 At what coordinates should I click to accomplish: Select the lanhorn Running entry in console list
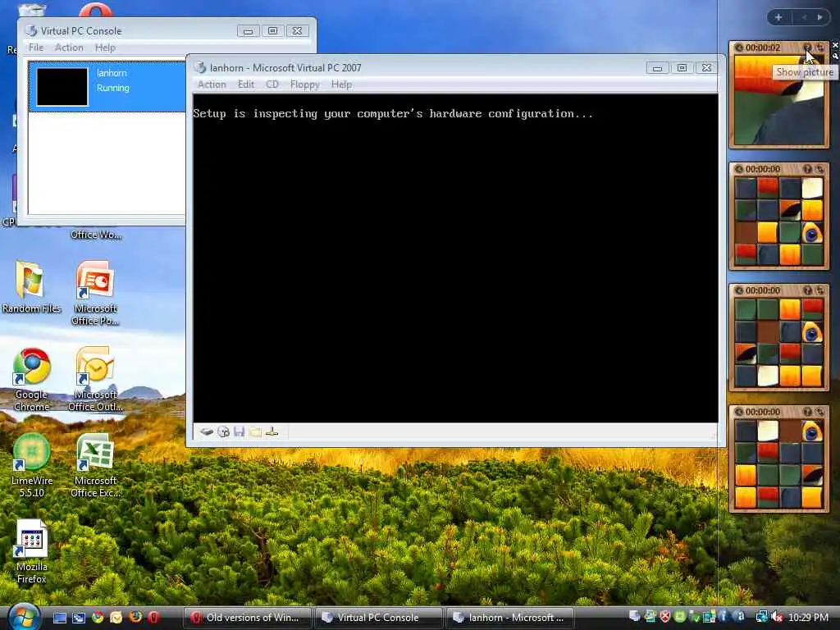coord(107,86)
